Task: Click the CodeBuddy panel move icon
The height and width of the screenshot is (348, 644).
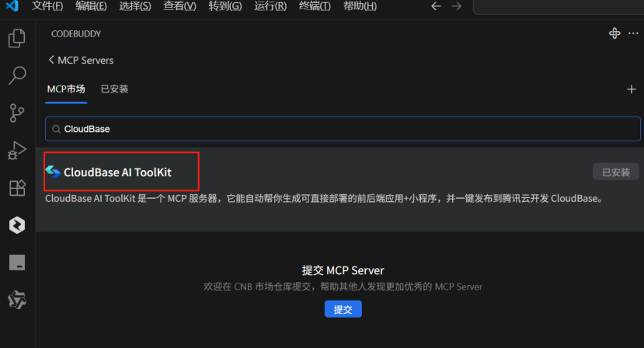Action: tap(614, 33)
